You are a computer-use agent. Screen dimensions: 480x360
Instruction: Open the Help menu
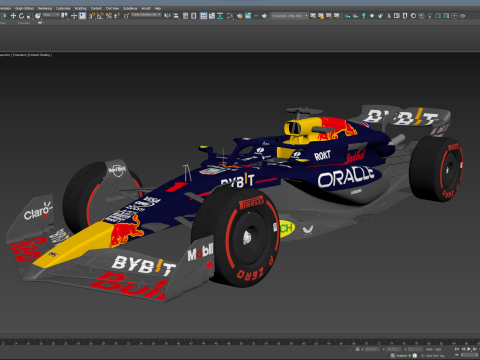click(158, 8)
